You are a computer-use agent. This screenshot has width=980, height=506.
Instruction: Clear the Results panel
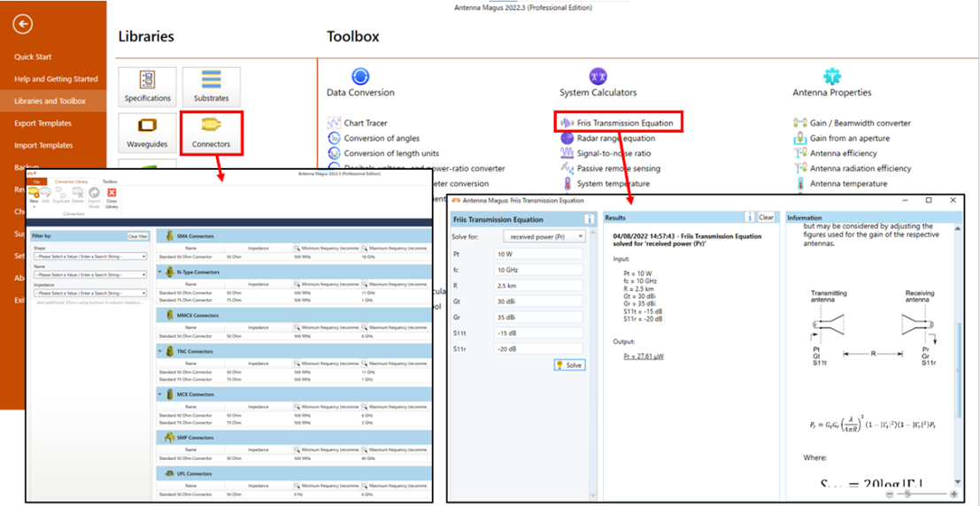click(x=766, y=218)
